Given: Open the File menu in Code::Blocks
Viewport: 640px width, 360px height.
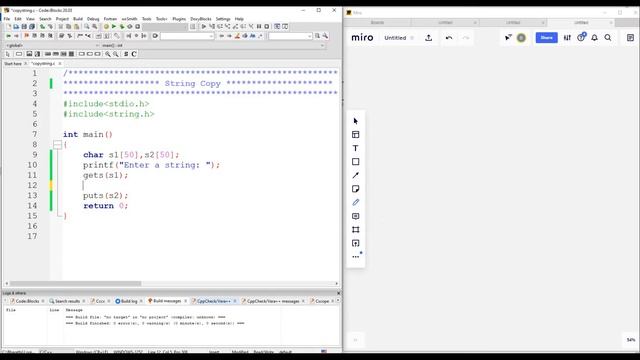Looking at the screenshot, I should (7, 19).
